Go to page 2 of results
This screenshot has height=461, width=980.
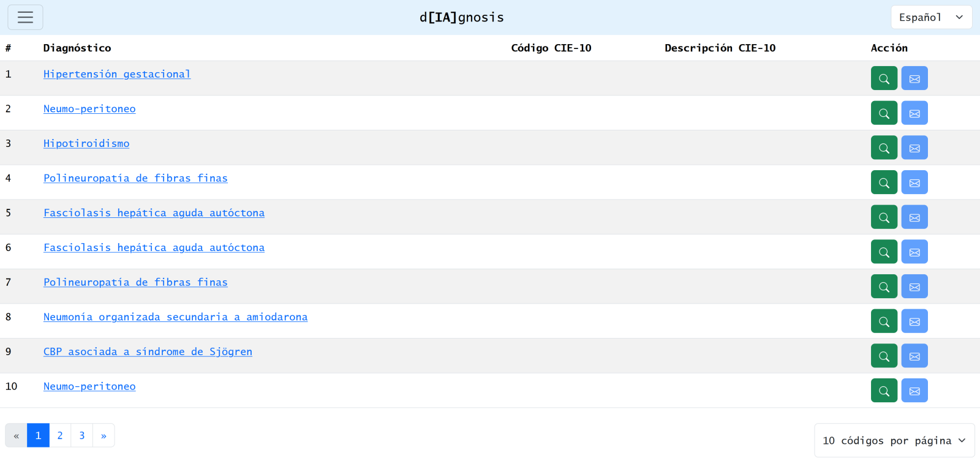[x=60, y=435]
